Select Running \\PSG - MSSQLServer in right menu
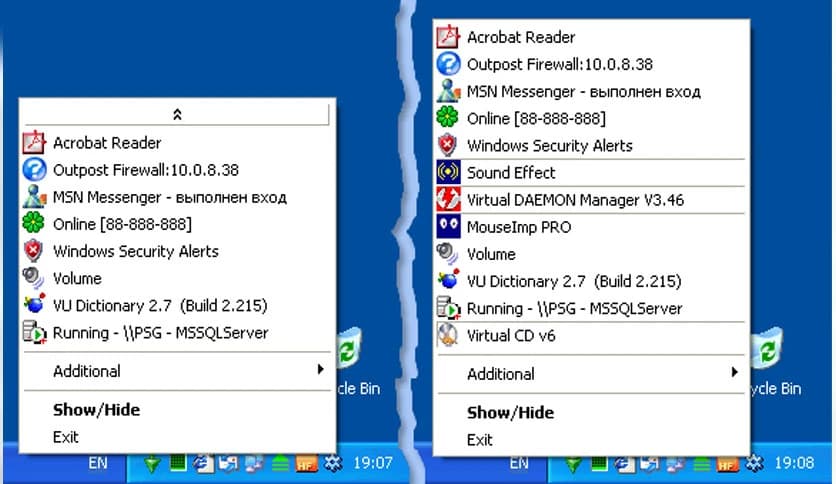This screenshot has width=836, height=484. pyautogui.click(x=574, y=309)
